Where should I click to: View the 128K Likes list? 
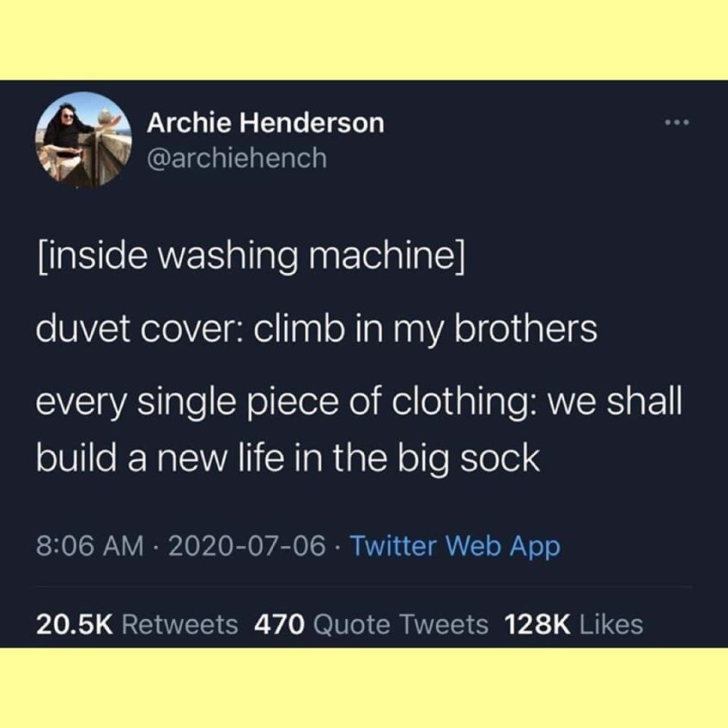574,624
